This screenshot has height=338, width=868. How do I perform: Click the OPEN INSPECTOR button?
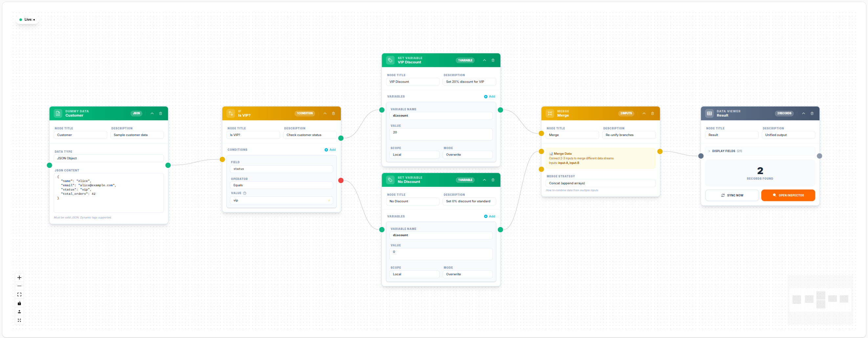(788, 195)
